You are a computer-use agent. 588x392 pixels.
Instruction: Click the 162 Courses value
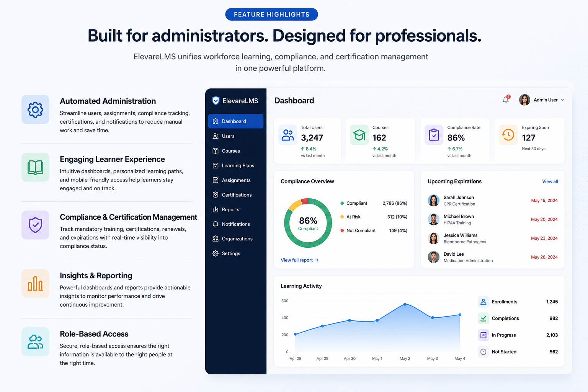coord(379,138)
